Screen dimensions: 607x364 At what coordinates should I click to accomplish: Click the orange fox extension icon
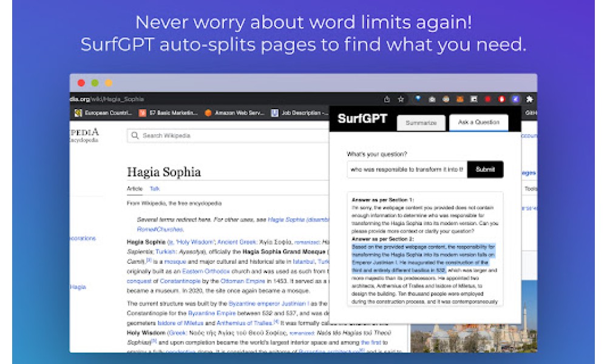pos(460,99)
